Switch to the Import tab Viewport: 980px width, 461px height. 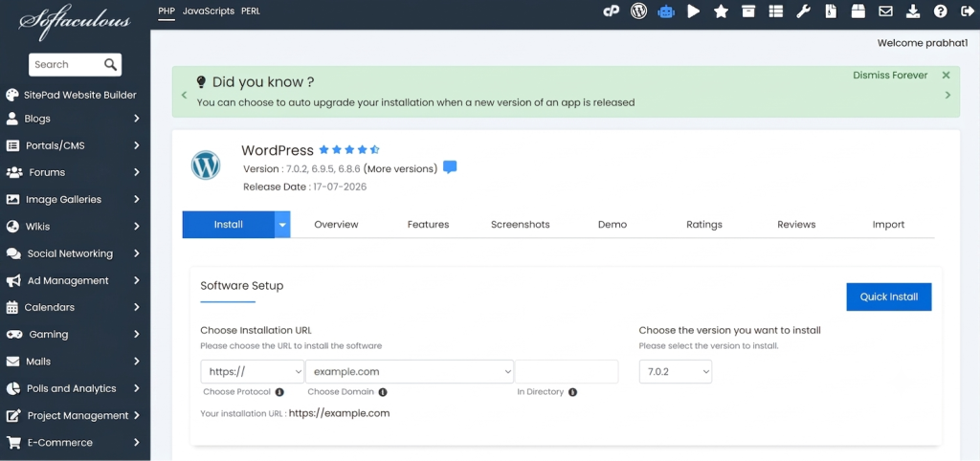point(889,224)
